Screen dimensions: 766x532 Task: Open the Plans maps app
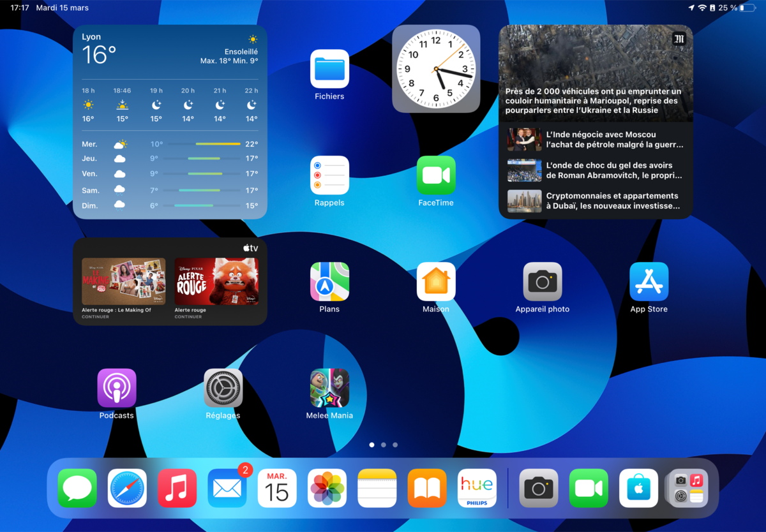pyautogui.click(x=329, y=281)
